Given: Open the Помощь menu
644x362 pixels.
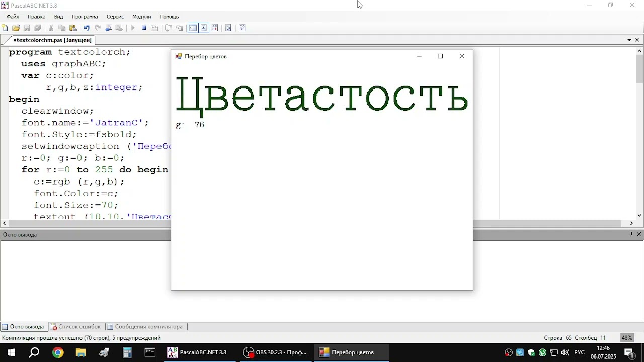Looking at the screenshot, I should tap(170, 17).
